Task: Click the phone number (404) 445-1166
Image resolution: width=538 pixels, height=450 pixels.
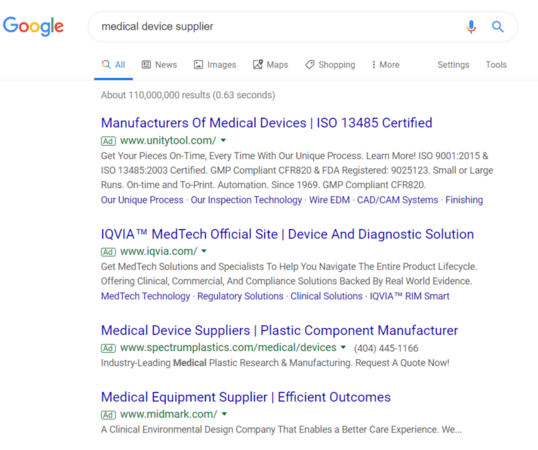Action: [x=386, y=348]
